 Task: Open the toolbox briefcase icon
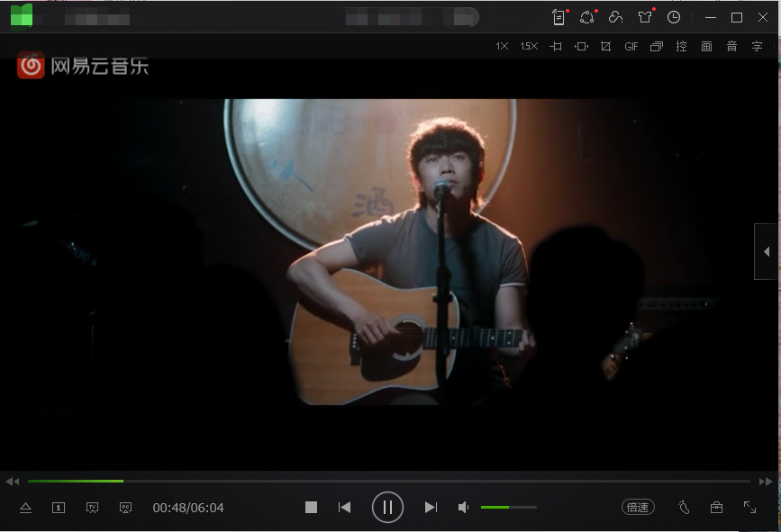tap(716, 508)
